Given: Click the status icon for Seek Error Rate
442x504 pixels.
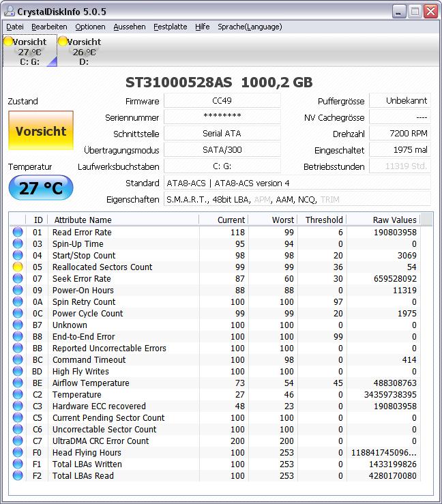Looking at the screenshot, I should pyautogui.click(x=18, y=278).
